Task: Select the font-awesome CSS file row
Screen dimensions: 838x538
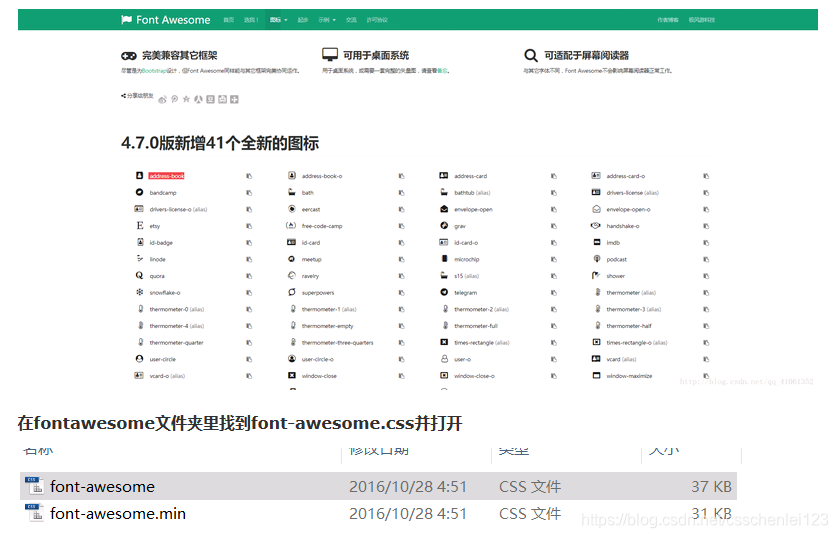Action: click(x=378, y=486)
